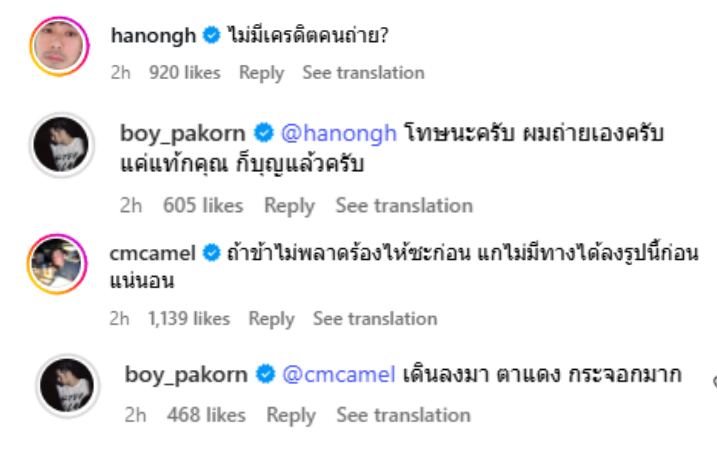Click the verified badge next to hanongh
The width and height of the screenshot is (717, 460).
click(211, 36)
